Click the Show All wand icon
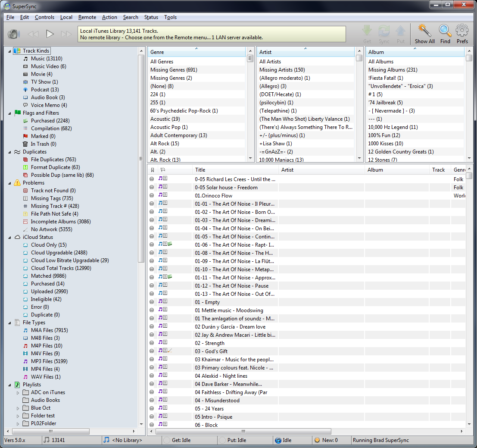The image size is (477, 448). pyautogui.click(x=424, y=31)
